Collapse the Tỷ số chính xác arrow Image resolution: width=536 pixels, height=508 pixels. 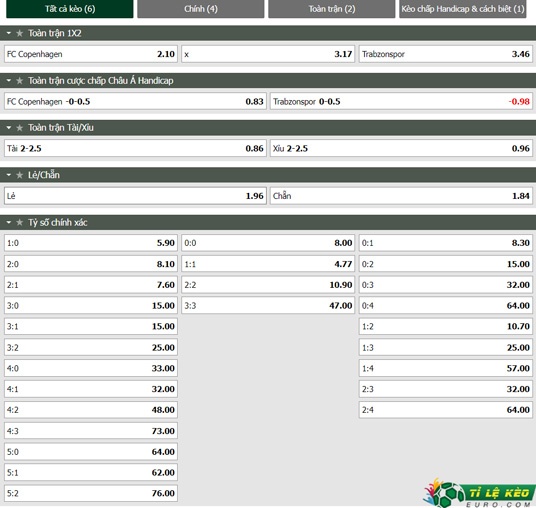[9, 223]
